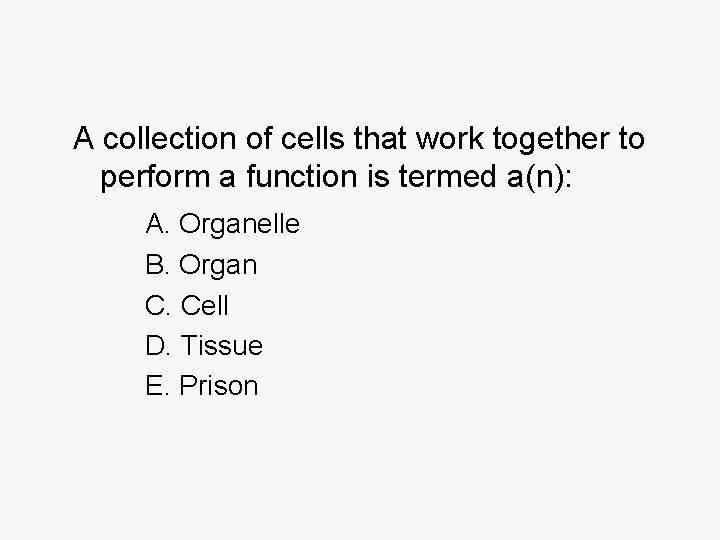Image resolution: width=720 pixels, height=540 pixels.
Task: Click the word 'work' in the question
Action: [450, 138]
